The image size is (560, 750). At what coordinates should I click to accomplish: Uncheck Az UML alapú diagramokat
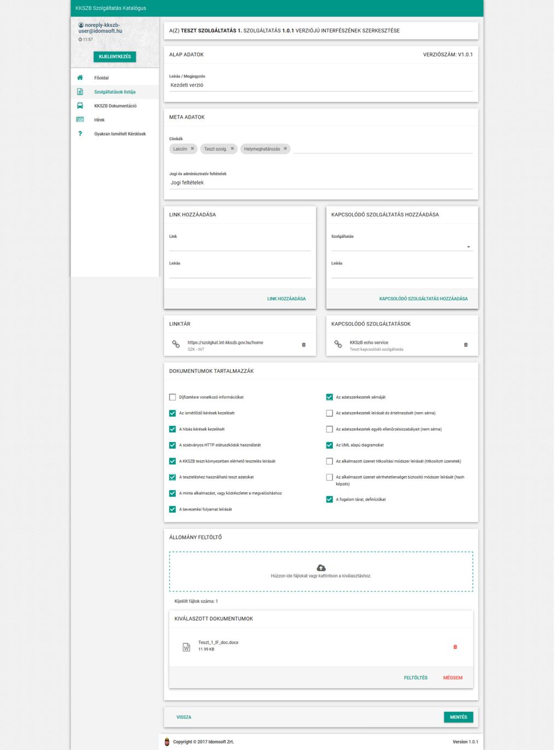329,445
